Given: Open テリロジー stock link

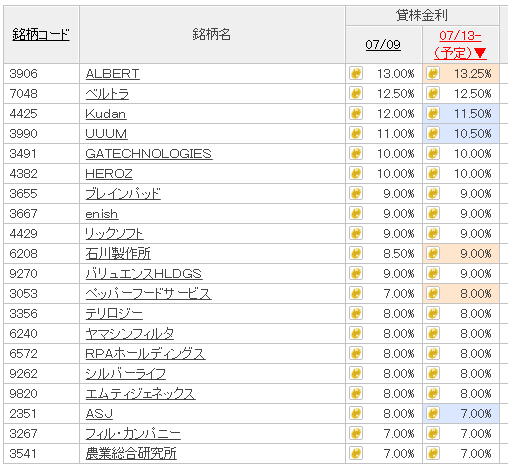Looking at the screenshot, I should coord(114,314).
